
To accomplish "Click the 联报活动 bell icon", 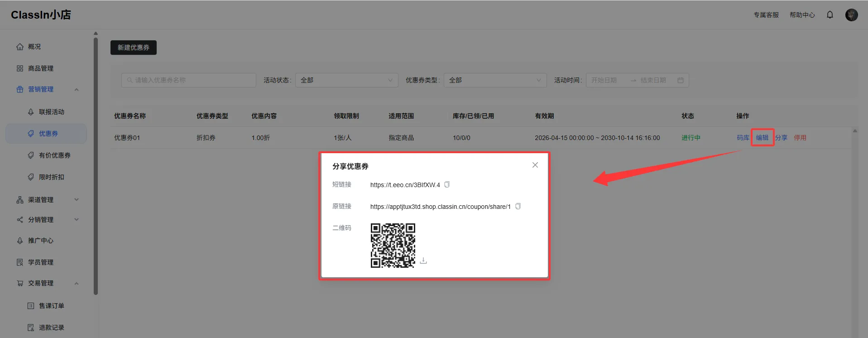I will (x=31, y=112).
